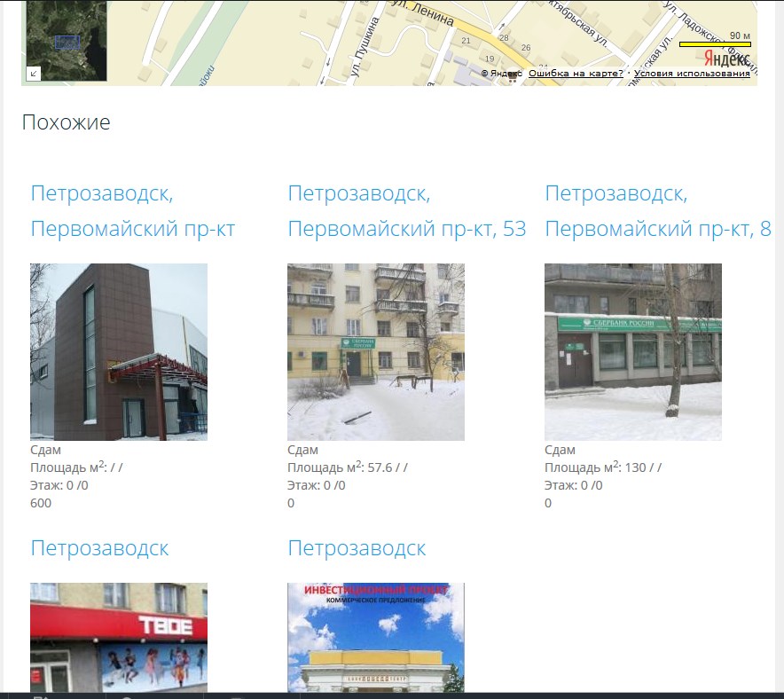Click the 'Инвестиционный проект' image

(376, 638)
